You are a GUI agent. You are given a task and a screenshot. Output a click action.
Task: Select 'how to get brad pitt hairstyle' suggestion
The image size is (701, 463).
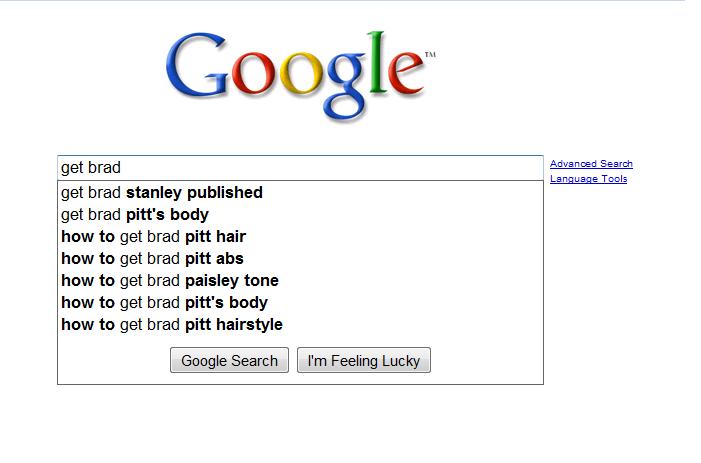(x=172, y=324)
